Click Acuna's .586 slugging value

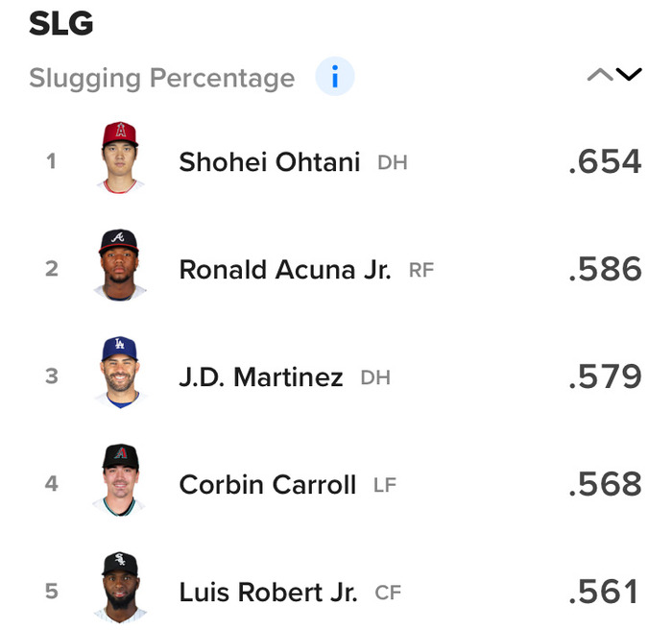coord(604,269)
